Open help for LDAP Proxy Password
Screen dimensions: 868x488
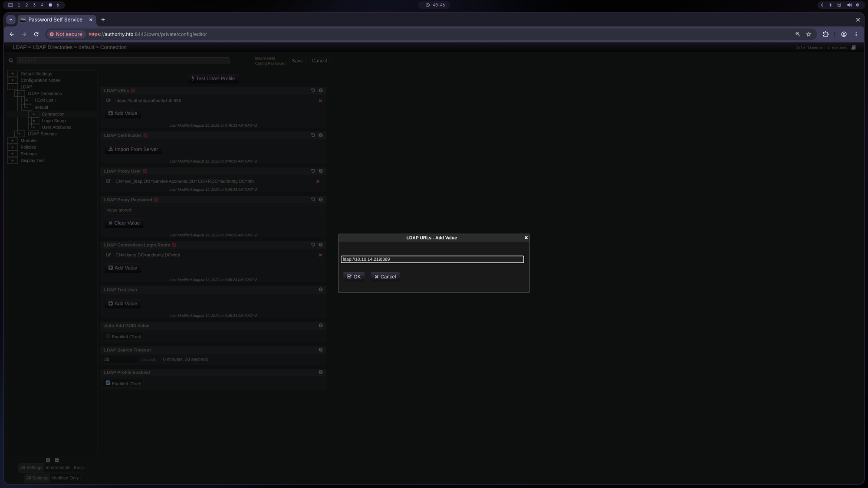pyautogui.click(x=321, y=200)
